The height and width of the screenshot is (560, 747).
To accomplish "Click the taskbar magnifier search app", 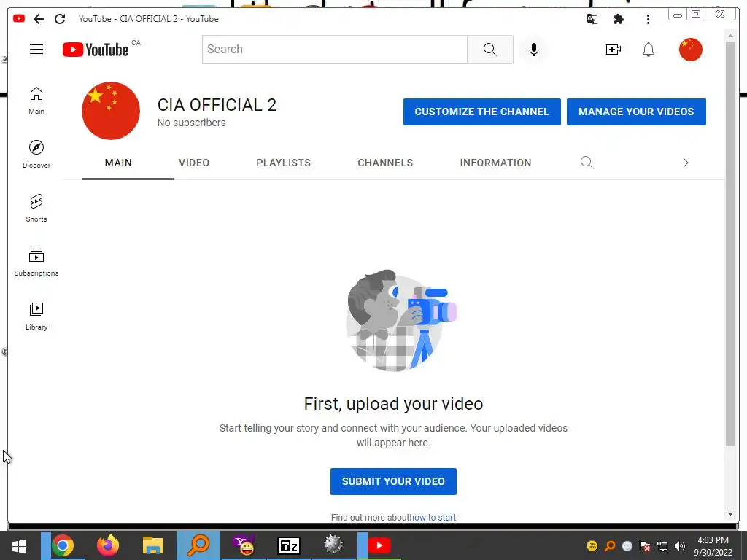I will pyautogui.click(x=198, y=545).
